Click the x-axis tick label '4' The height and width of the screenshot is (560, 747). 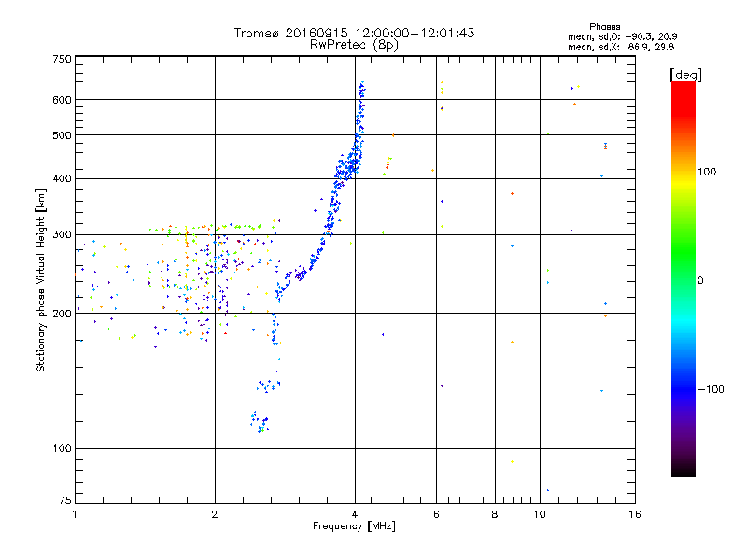pyautogui.click(x=355, y=514)
